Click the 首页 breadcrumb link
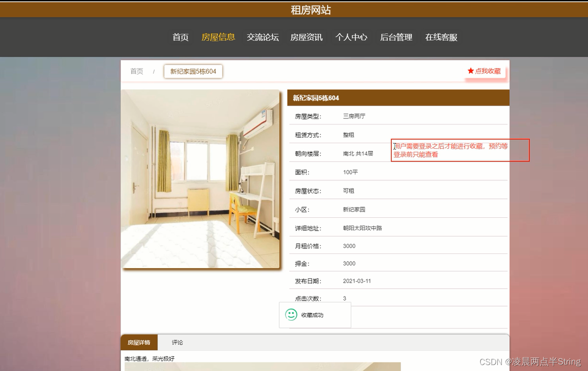The image size is (588, 371). [136, 71]
